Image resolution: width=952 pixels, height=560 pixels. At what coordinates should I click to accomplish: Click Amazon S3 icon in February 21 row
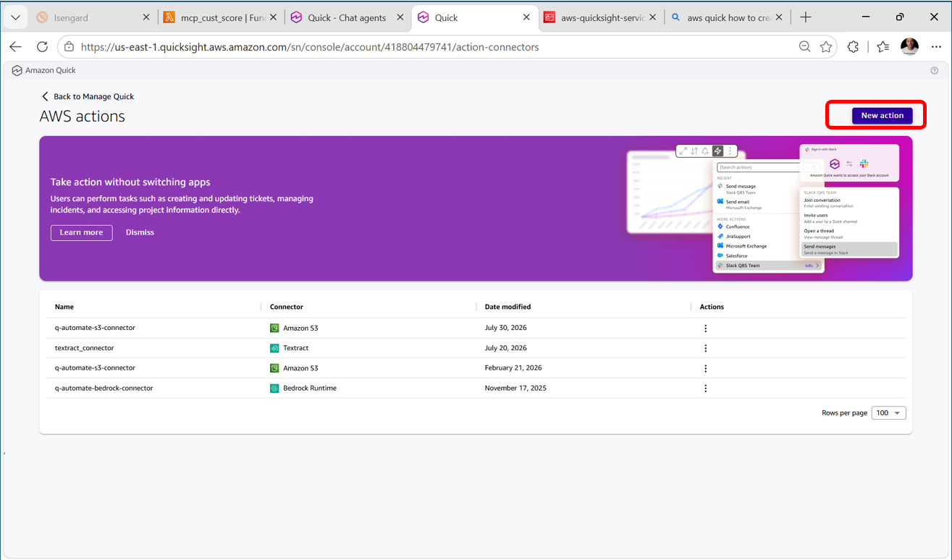point(274,368)
